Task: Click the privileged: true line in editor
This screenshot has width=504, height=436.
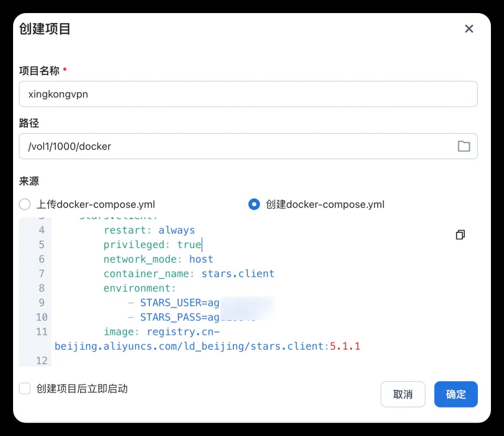Action: [x=152, y=245]
